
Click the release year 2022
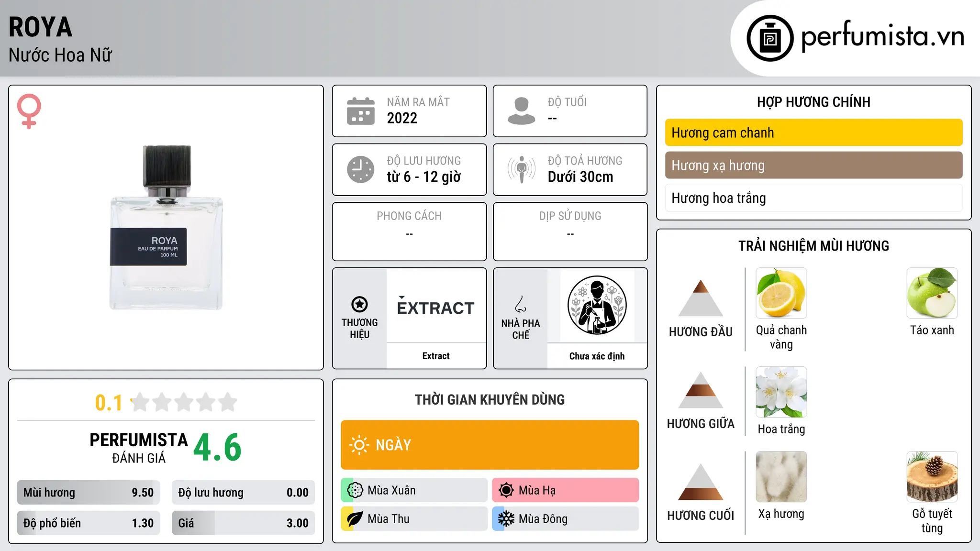(x=402, y=118)
